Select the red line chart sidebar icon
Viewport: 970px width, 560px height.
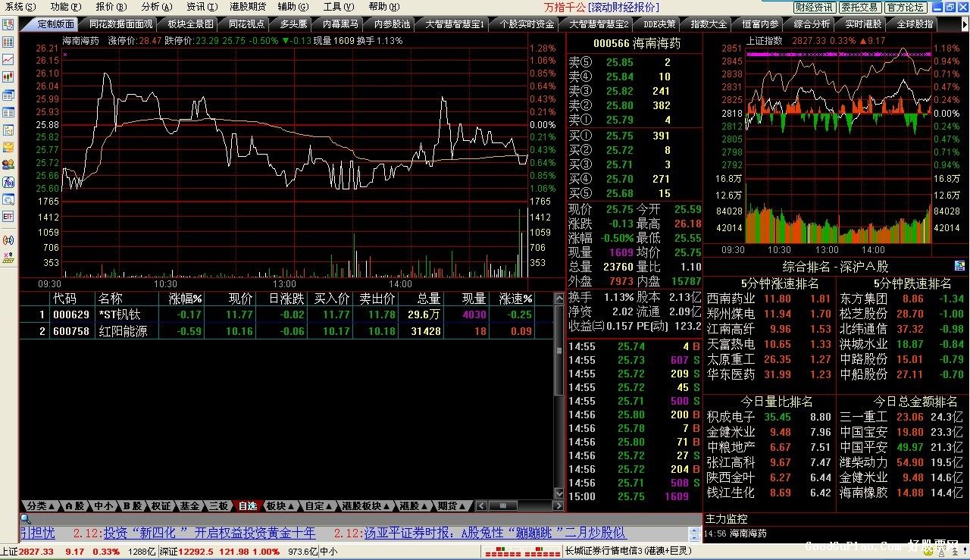point(8,59)
